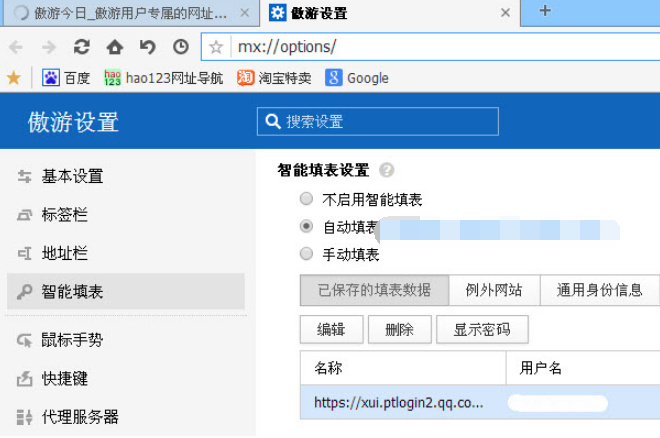Screen dimensions: 660x438
Task: Close the 傲游设置 tab
Action: [x=506, y=13]
